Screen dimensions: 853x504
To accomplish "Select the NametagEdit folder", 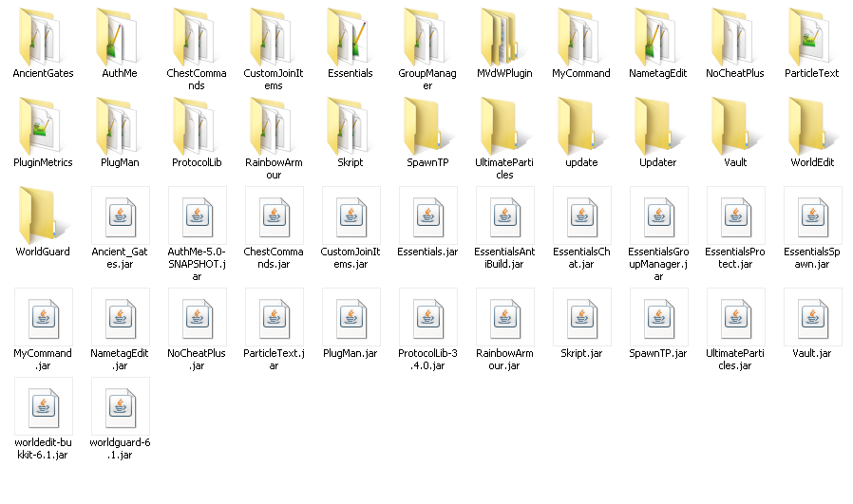I will coord(658,36).
